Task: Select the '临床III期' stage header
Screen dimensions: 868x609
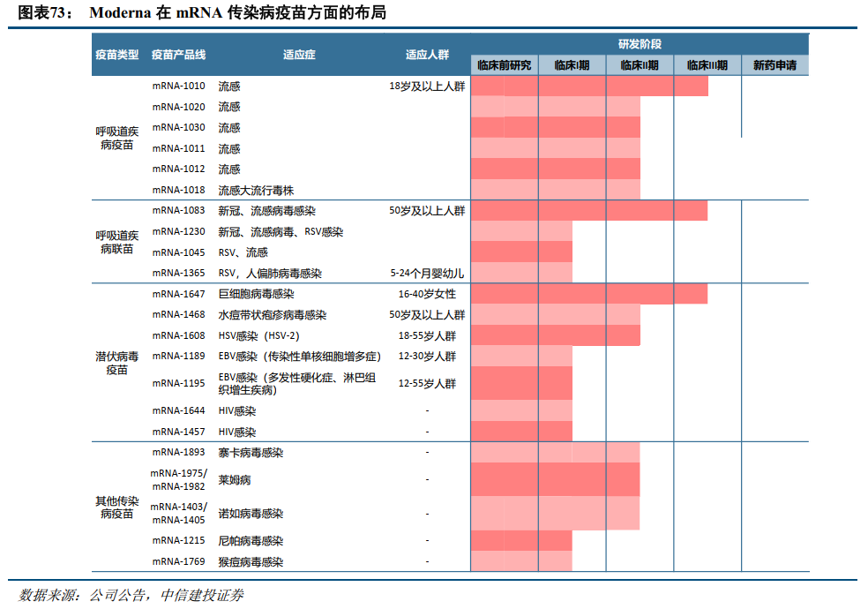Action: [x=707, y=65]
